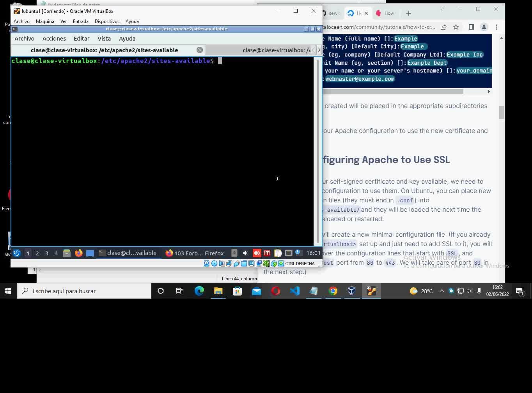
Task: Open Visual Studio Code from taskbar
Action: (x=294, y=291)
